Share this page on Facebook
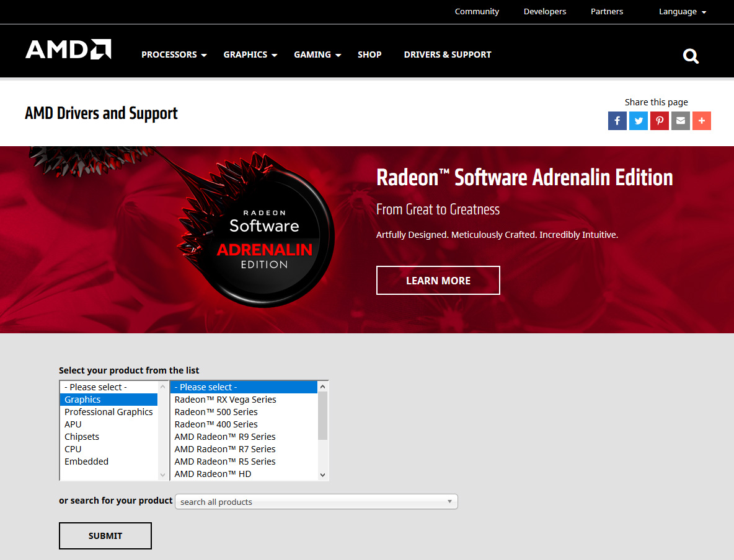This screenshot has width=734, height=560. (x=617, y=121)
